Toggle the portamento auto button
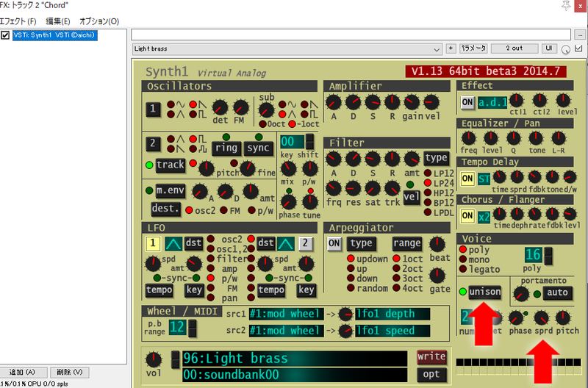 pyautogui.click(x=557, y=292)
